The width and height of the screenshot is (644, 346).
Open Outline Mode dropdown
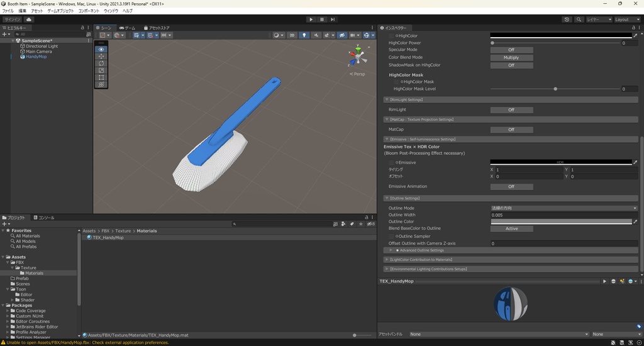[564, 208]
